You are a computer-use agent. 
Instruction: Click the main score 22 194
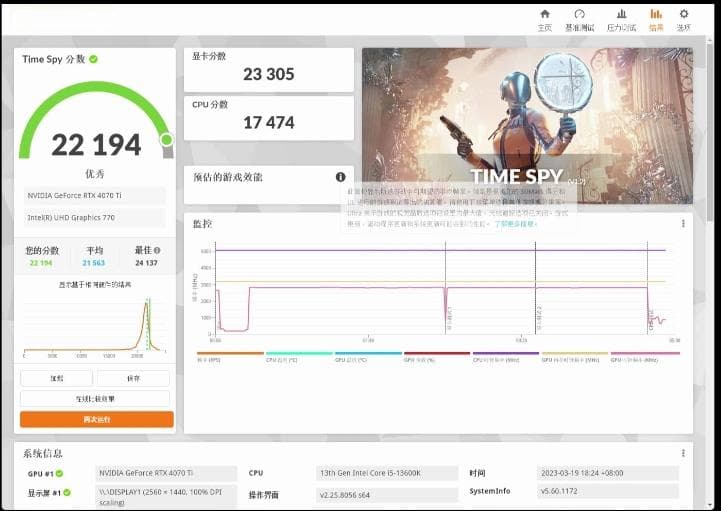pyautogui.click(x=96, y=145)
